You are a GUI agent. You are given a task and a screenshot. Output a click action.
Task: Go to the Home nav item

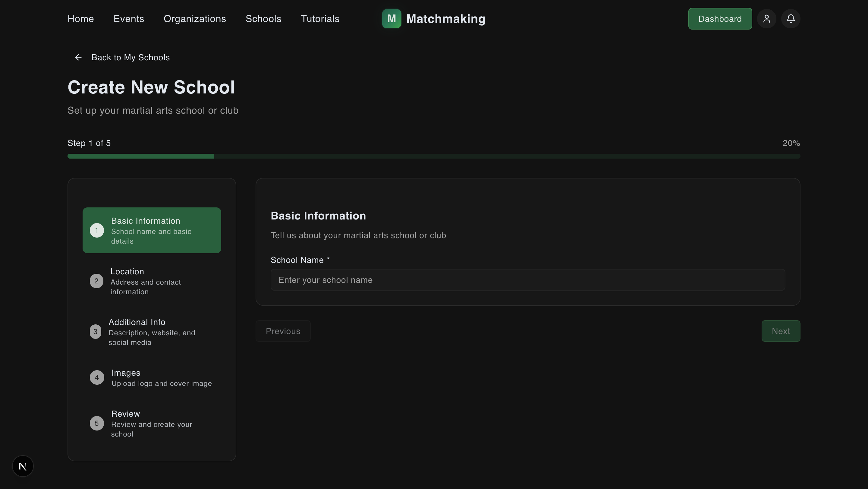[80, 18]
